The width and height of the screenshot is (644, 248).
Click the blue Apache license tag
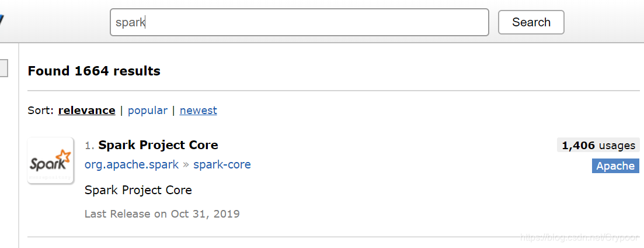pyautogui.click(x=615, y=166)
